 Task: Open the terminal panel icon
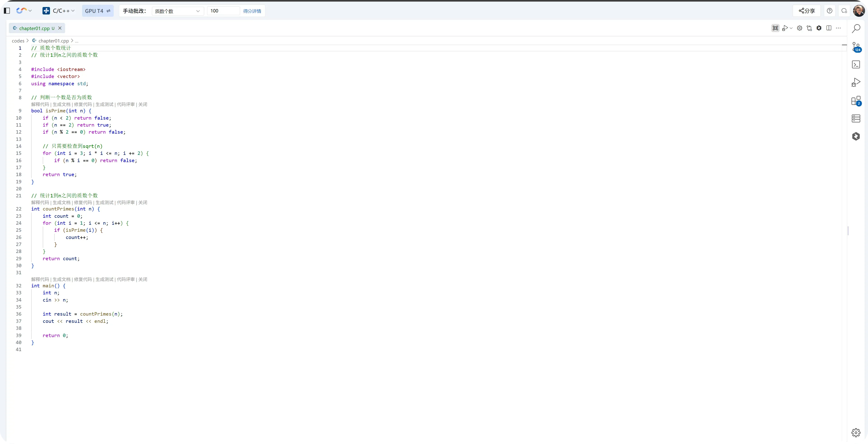856,64
